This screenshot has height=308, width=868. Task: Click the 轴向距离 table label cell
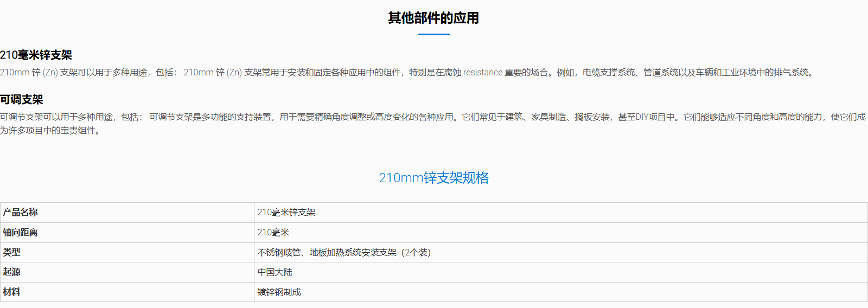[21, 233]
